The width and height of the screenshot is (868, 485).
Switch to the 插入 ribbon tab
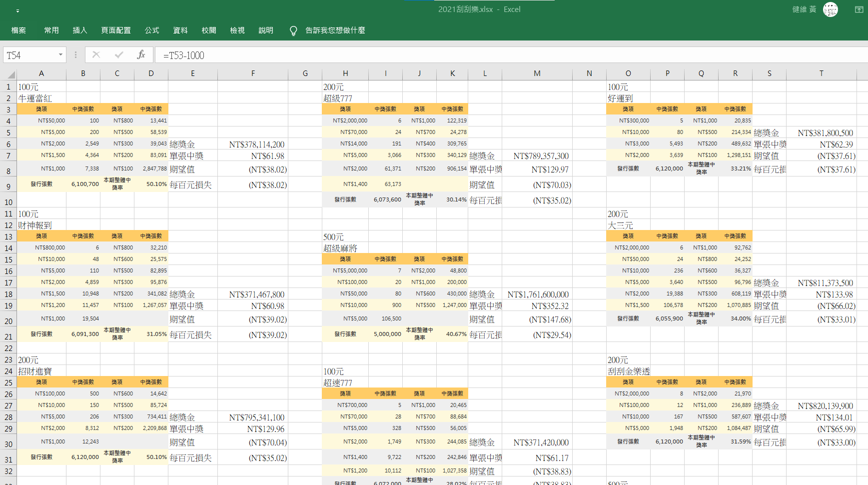pyautogui.click(x=80, y=30)
